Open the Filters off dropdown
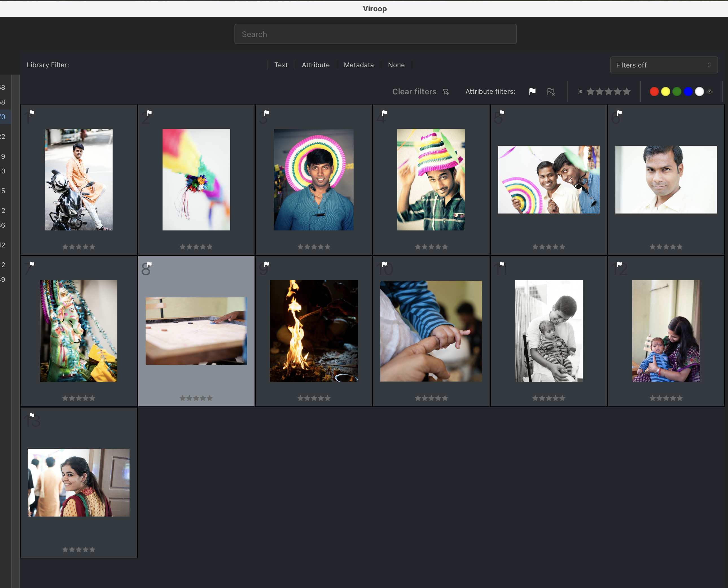 pos(663,65)
